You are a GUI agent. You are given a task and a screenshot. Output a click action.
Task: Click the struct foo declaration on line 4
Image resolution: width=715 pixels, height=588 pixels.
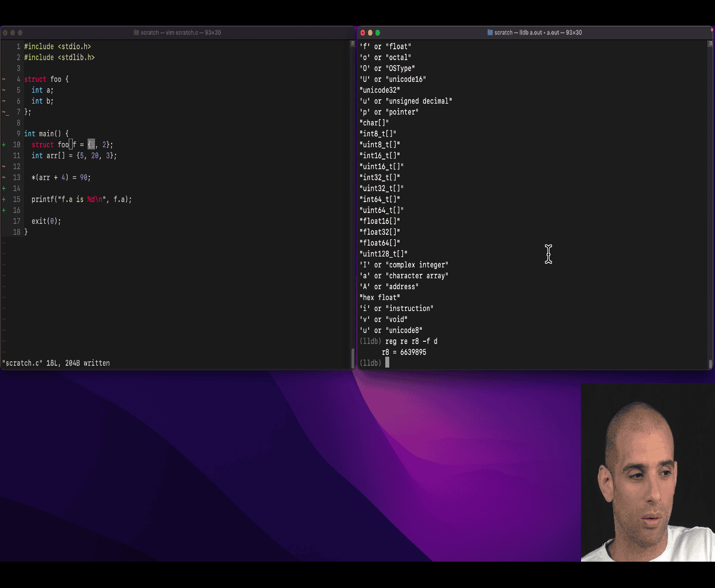coord(46,80)
